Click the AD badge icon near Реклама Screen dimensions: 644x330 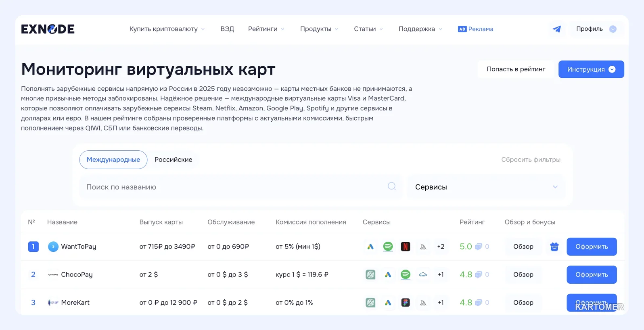tap(462, 29)
